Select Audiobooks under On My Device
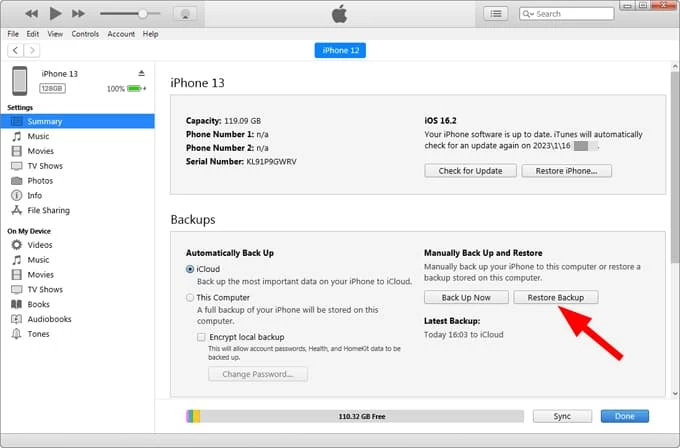Viewport: 680px width, 448px height. (47, 319)
